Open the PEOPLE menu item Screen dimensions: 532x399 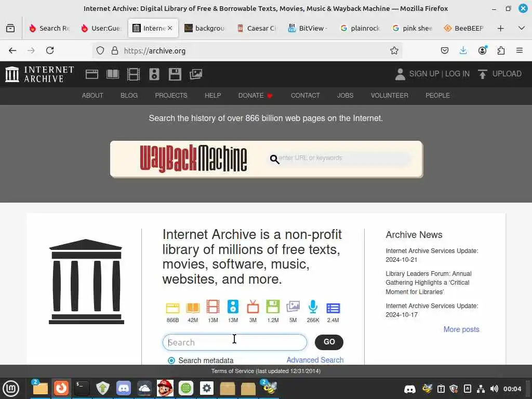tap(437, 96)
